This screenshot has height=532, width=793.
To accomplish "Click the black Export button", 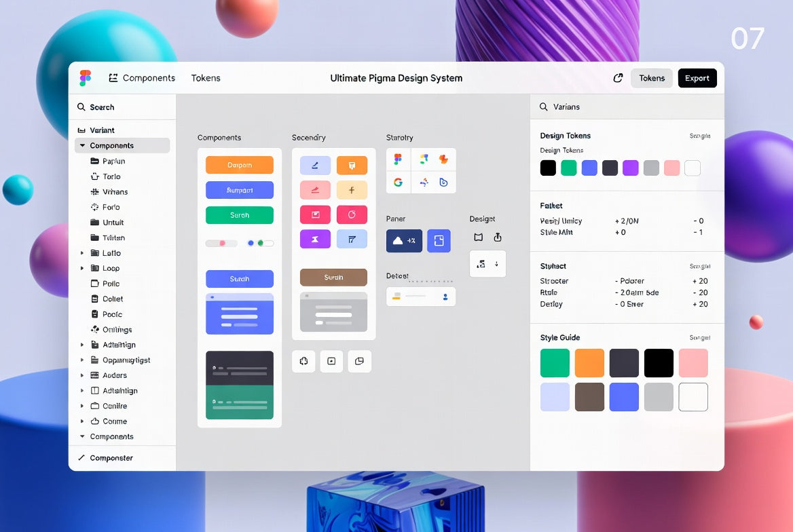I will coord(697,78).
